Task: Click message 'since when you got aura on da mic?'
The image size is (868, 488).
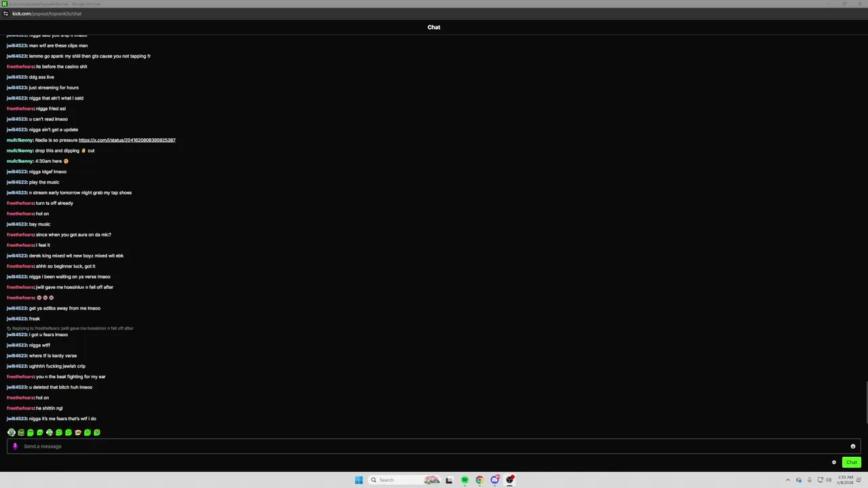Action: pos(73,235)
